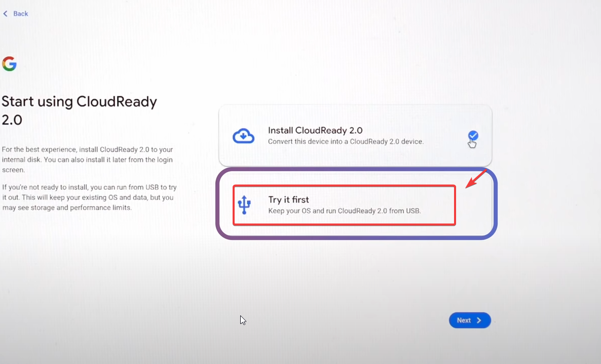Click the Google G logo
This screenshot has width=601, height=364.
click(9, 64)
